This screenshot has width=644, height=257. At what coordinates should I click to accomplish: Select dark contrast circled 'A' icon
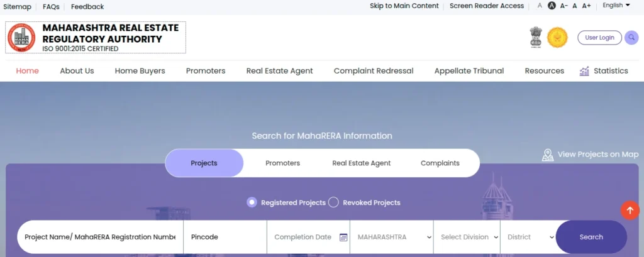coord(552,6)
